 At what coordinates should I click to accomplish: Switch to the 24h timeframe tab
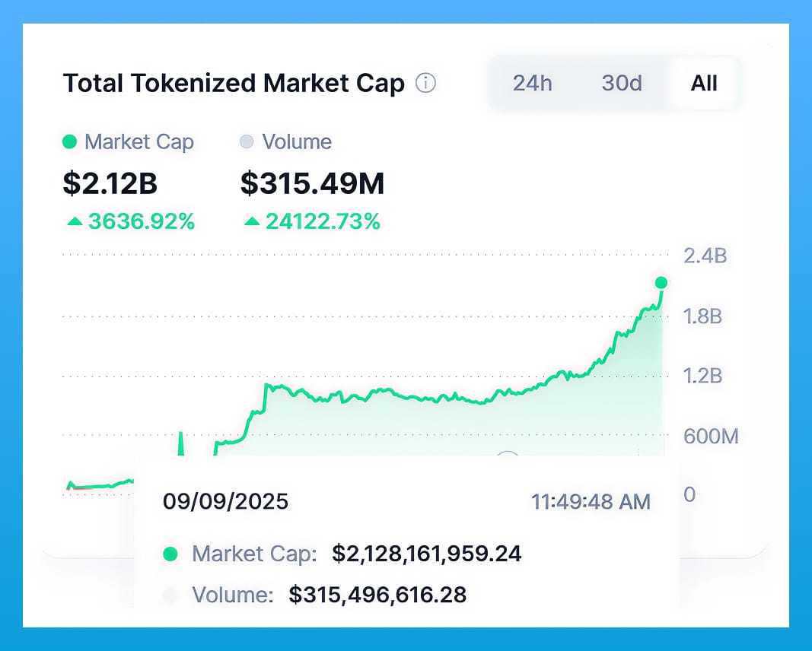point(533,84)
